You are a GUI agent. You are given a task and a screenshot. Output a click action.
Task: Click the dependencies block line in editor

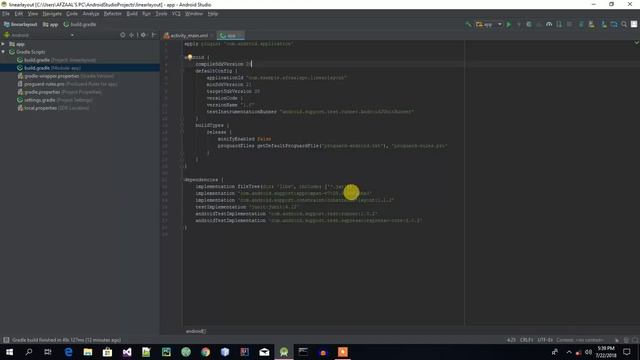coord(203,180)
